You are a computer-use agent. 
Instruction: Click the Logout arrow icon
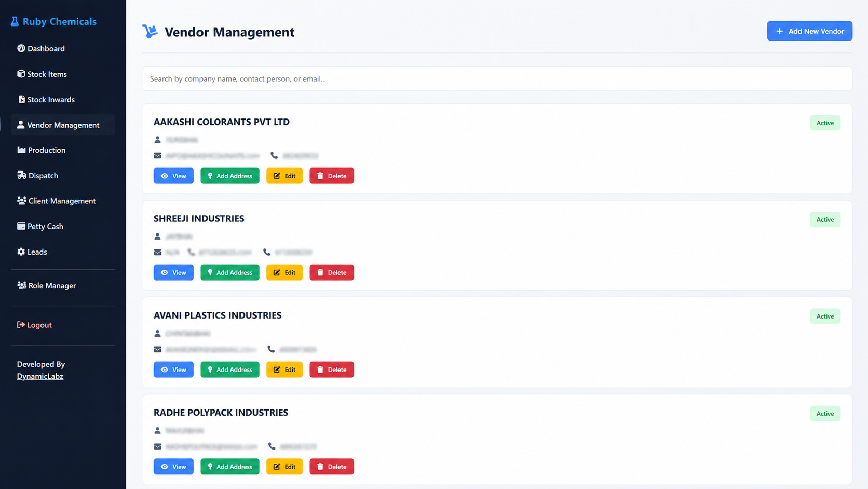21,325
